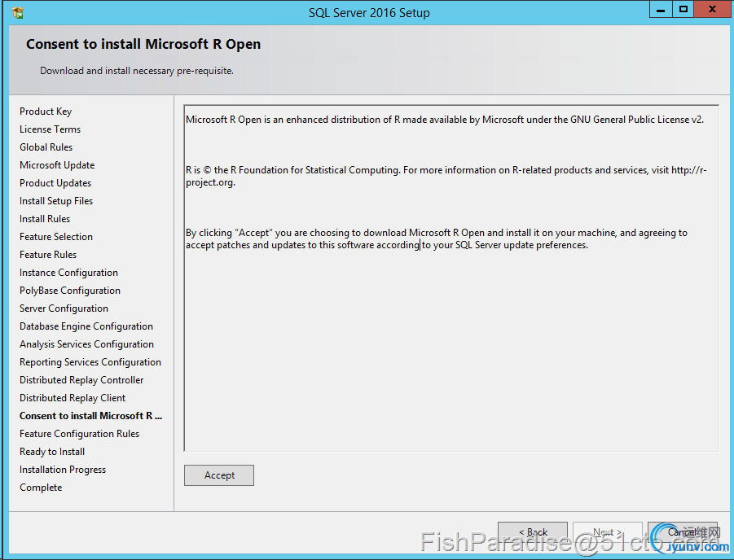The height and width of the screenshot is (560, 734).
Task: Click 'Download and install necessary pre-requisite' text
Action: click(x=137, y=71)
